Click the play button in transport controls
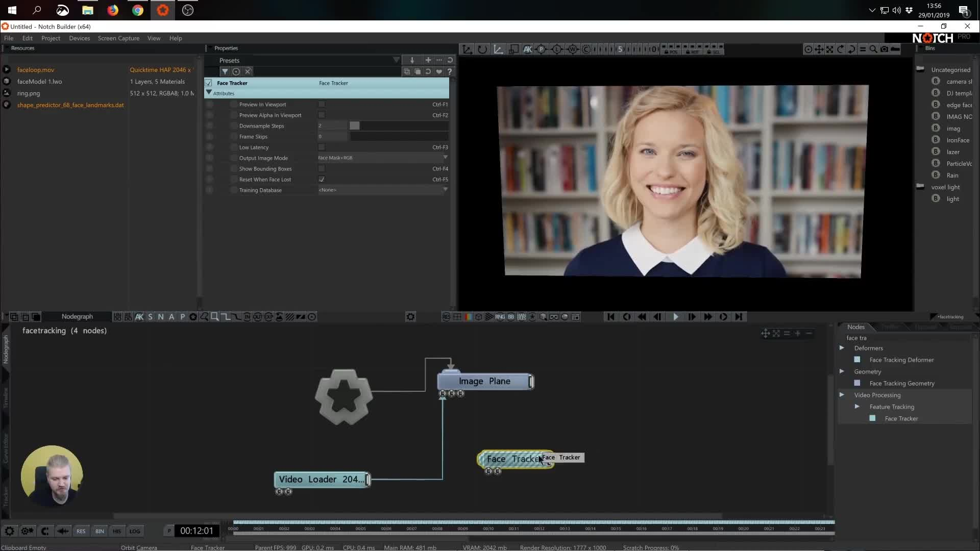 [675, 317]
